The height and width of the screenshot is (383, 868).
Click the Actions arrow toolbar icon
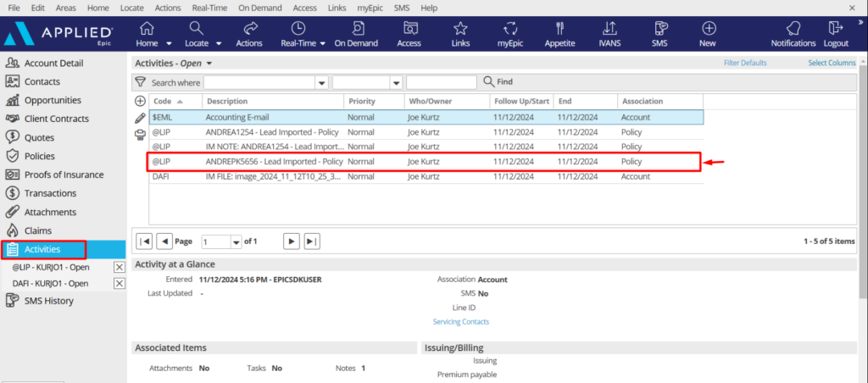251,29
